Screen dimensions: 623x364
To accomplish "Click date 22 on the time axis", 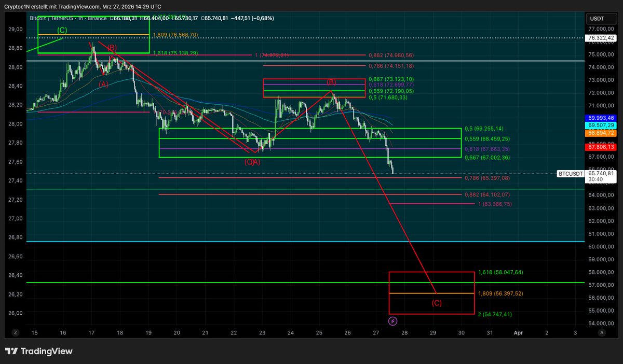I will (x=234, y=332).
